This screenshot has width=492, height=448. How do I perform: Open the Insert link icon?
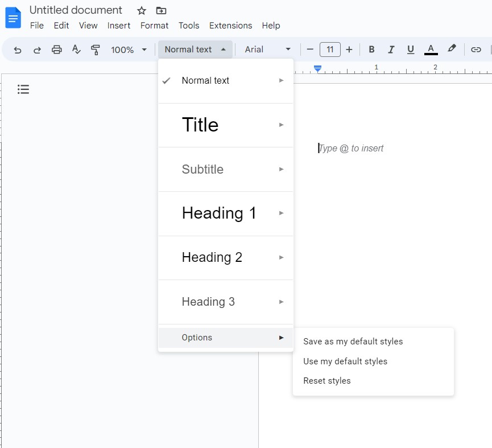click(x=476, y=50)
